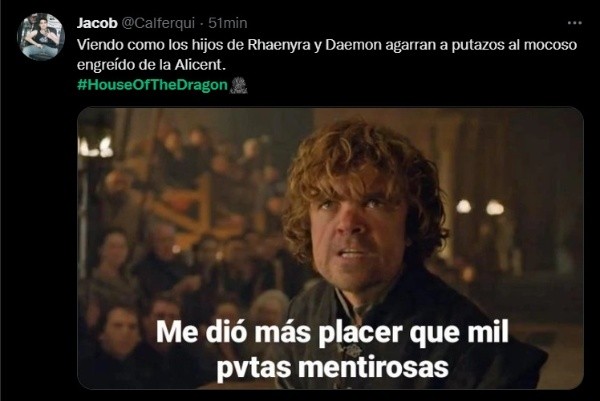
Task: Open the #HouseOfTheDragon hashtag link
Action: (x=152, y=85)
